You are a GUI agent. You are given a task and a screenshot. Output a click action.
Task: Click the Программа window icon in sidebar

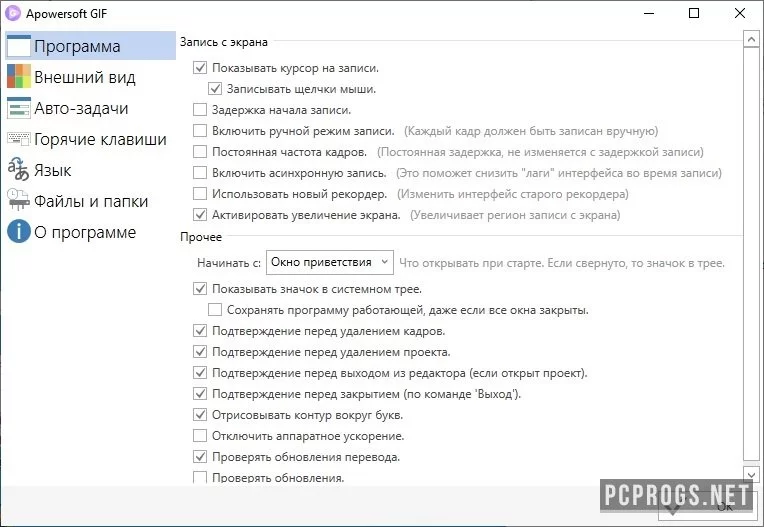(19, 46)
